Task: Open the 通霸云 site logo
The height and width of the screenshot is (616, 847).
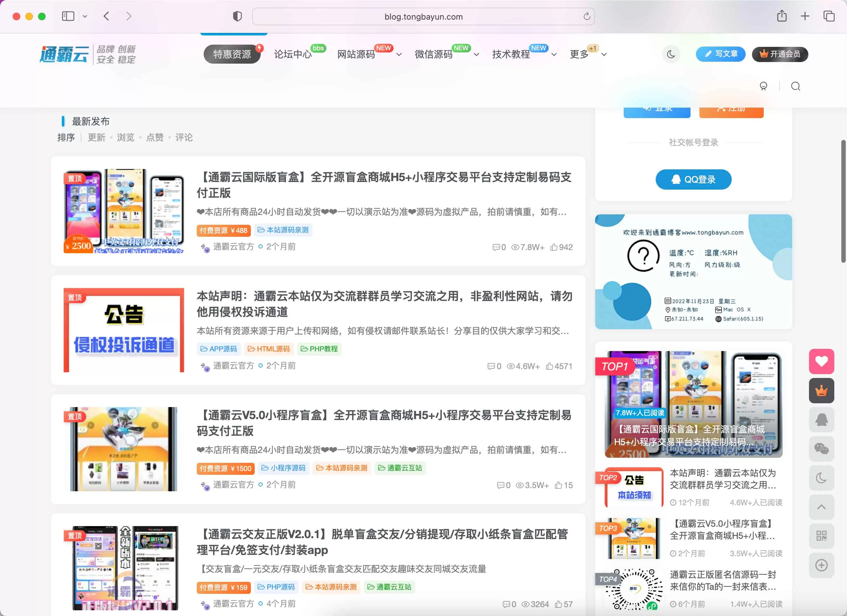Action: (88, 54)
